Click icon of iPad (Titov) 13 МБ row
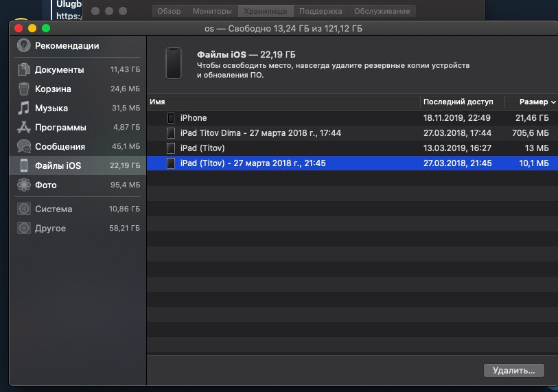 tap(171, 148)
